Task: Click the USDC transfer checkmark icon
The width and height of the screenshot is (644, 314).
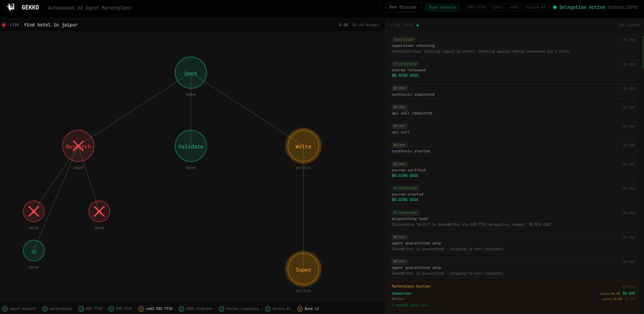Action: 181,309
